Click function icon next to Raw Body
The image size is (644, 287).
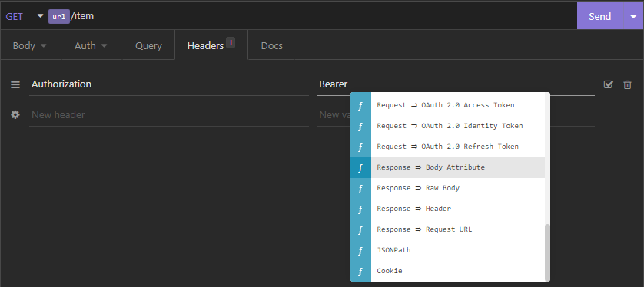point(360,188)
